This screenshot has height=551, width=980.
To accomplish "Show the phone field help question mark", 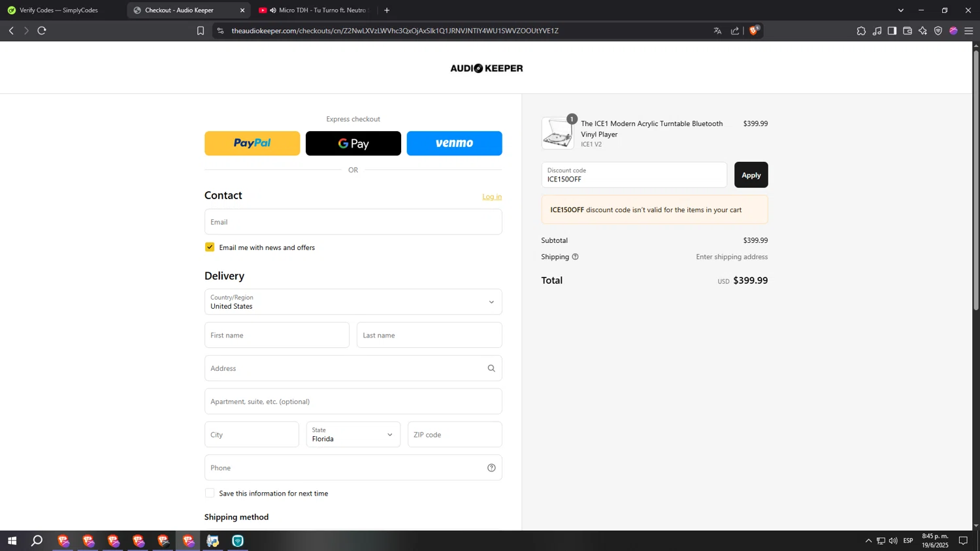I will (x=491, y=468).
